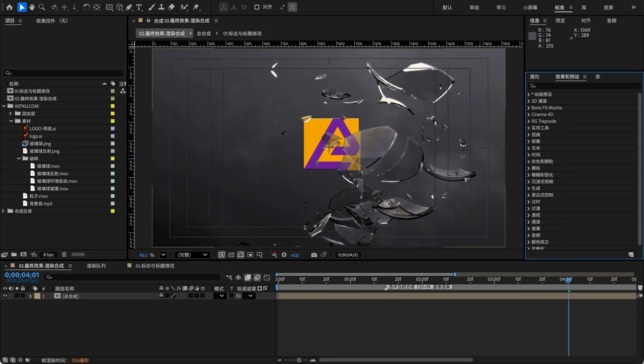The height and width of the screenshot is (364, 644).
Task: Click the 总合成 breadcrumb in viewer
Action: coord(204,33)
